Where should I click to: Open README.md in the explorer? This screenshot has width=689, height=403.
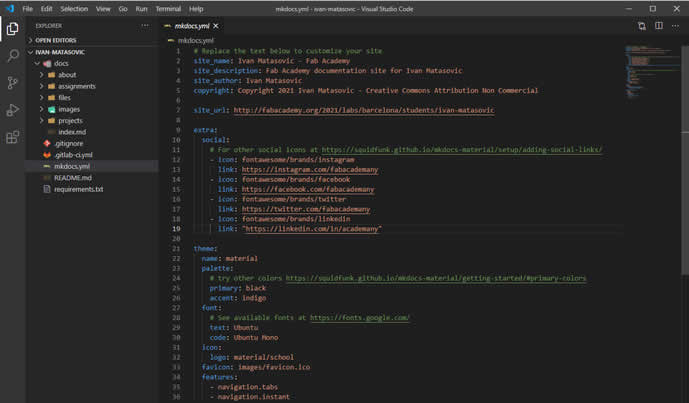(x=73, y=178)
